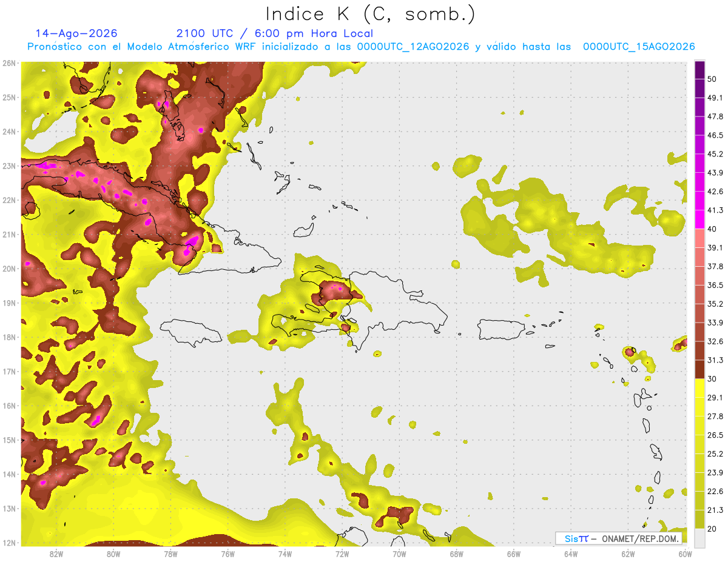
Task: Click the "45.2" colorbar label
Action: (715, 154)
